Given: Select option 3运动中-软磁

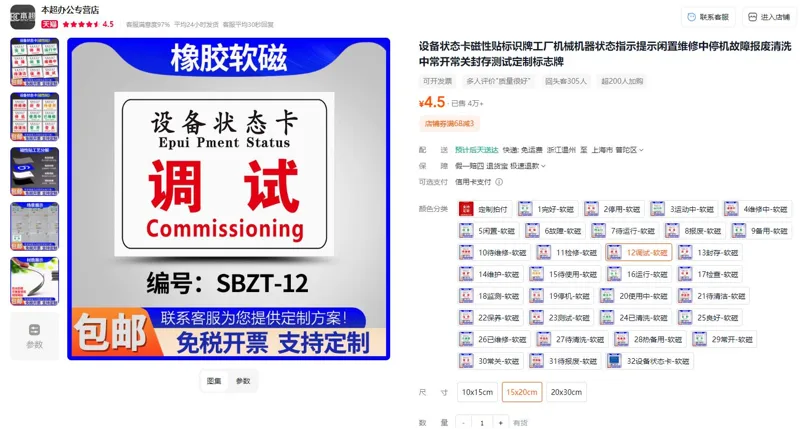Looking at the screenshot, I should [684, 209].
